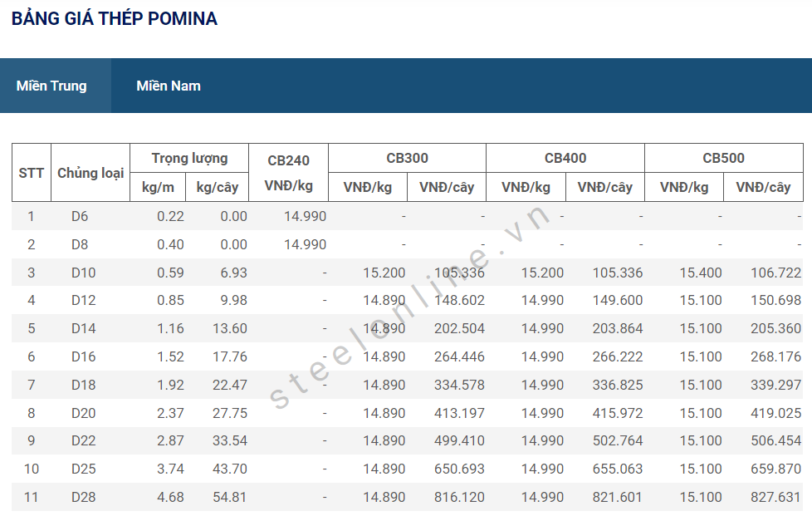Click the D8 product type cell
Image resolution: width=812 pixels, height=516 pixels.
click(x=80, y=244)
